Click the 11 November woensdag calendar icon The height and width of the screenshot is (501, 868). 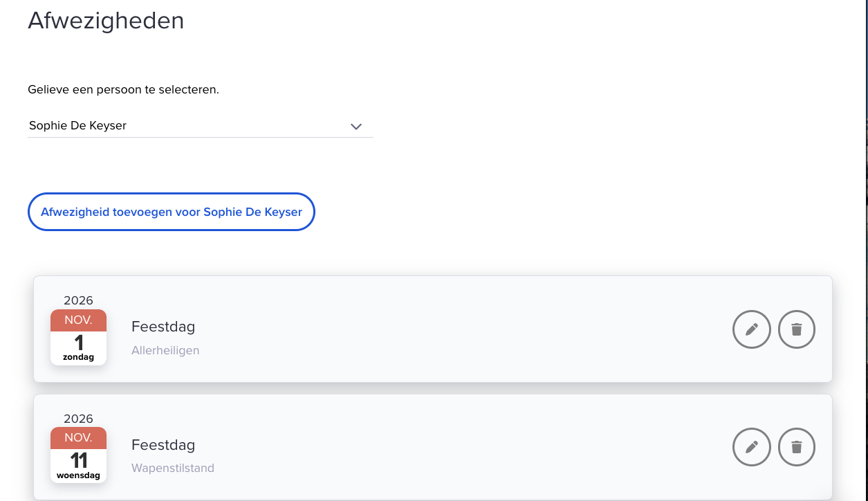coord(78,455)
